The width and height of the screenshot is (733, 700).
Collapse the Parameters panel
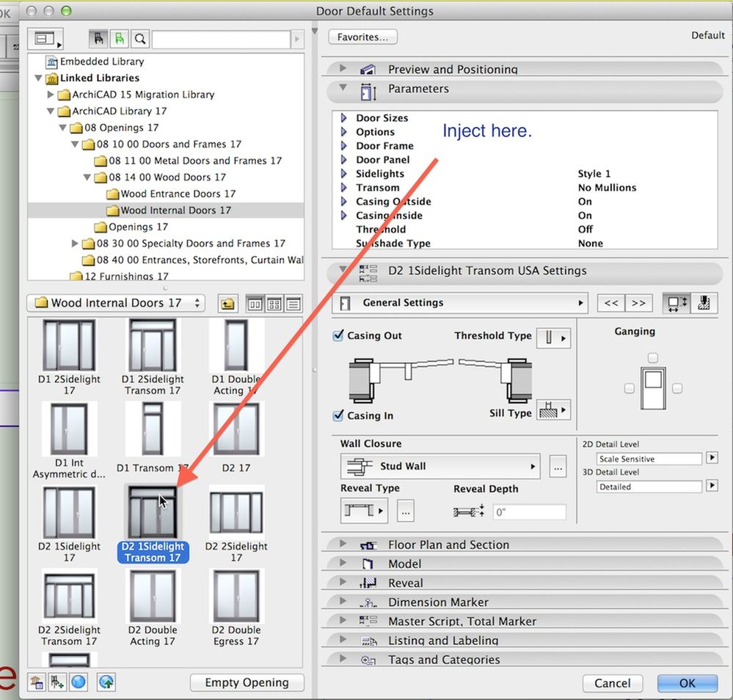pos(343,87)
